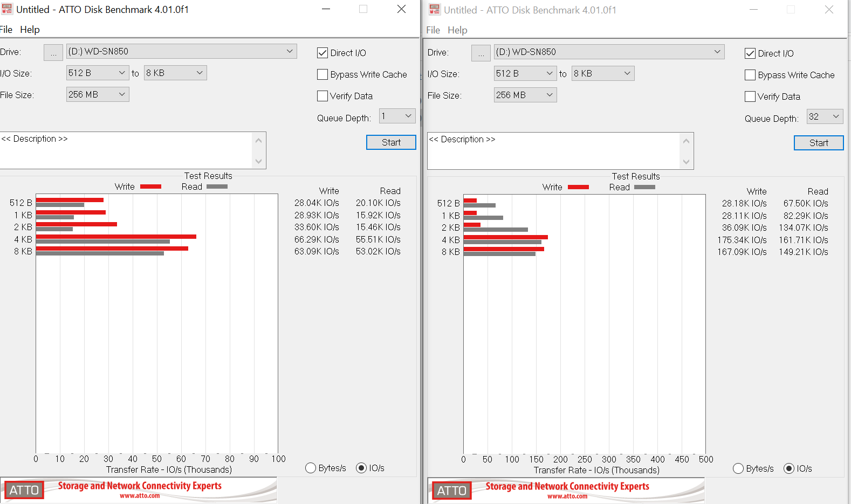Open File menu in left window

click(6, 30)
